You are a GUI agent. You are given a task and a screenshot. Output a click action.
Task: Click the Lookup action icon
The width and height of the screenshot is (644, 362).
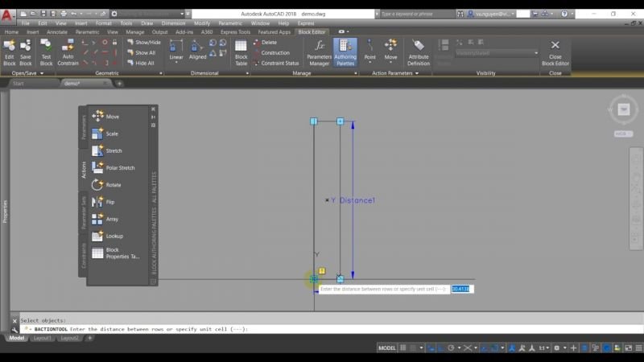click(x=97, y=236)
